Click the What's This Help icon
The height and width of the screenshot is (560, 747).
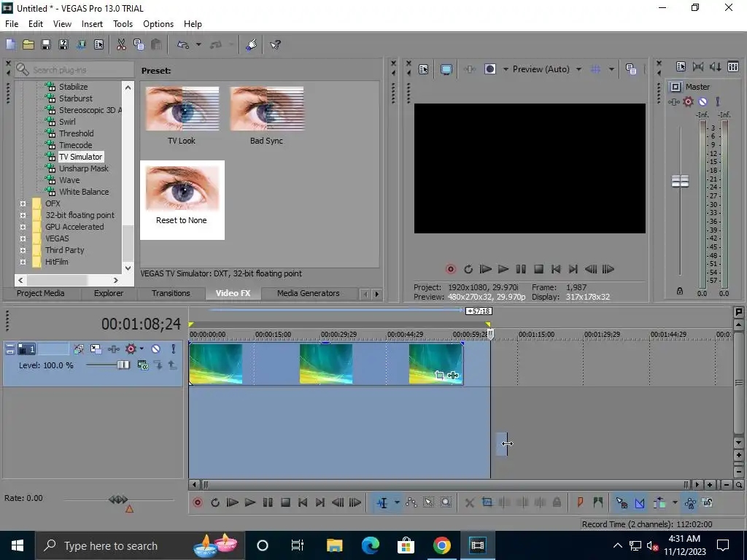coord(275,44)
